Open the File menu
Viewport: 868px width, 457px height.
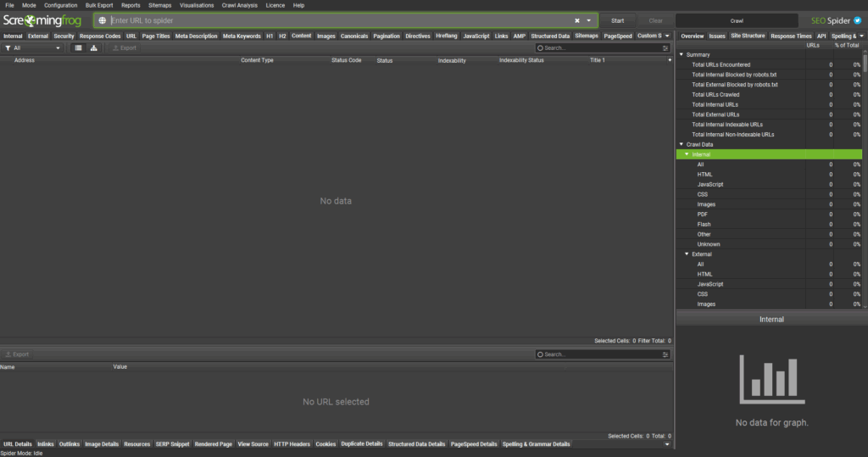(x=9, y=5)
